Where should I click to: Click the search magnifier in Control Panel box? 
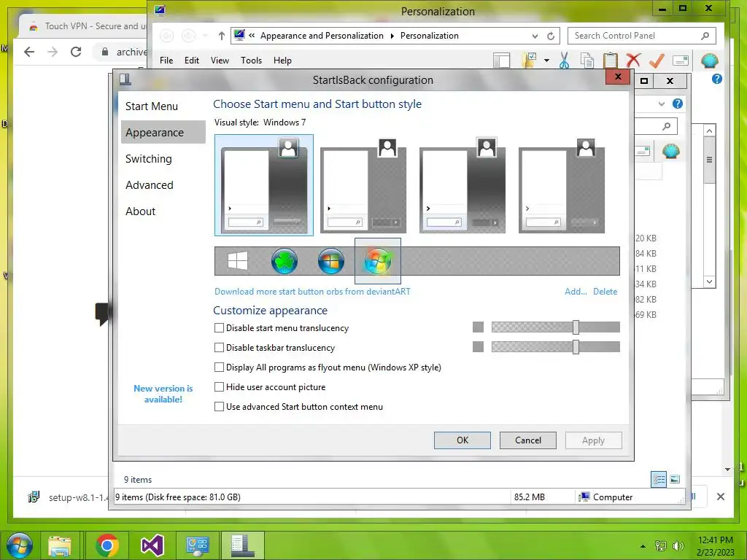point(705,36)
